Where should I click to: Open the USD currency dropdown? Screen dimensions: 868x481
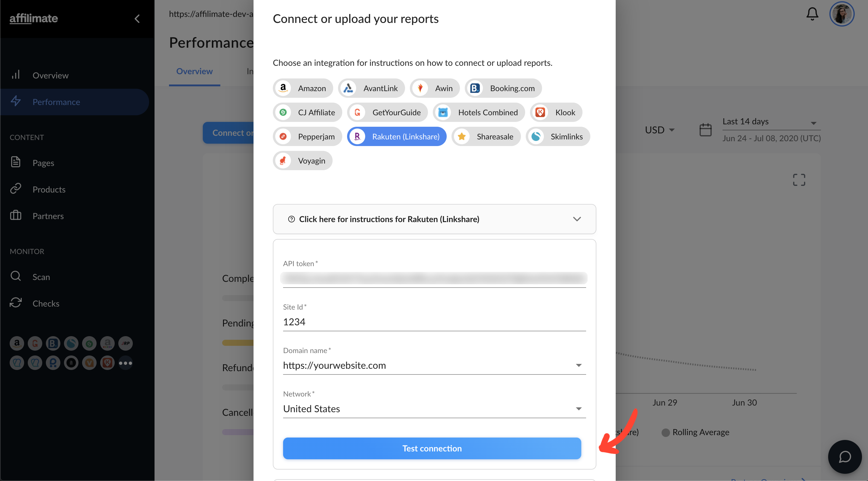[x=659, y=130]
